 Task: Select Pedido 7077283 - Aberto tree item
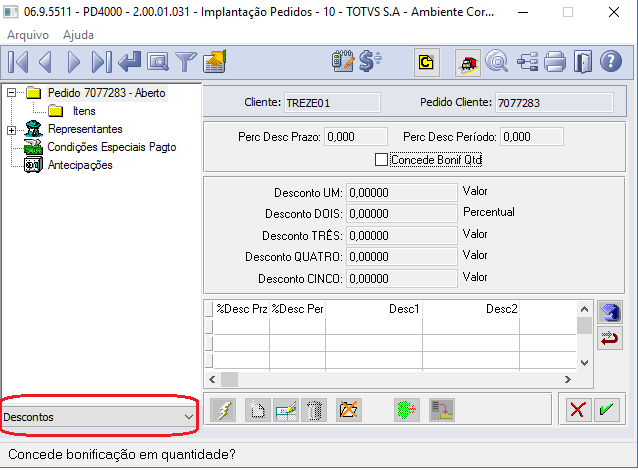(x=107, y=93)
